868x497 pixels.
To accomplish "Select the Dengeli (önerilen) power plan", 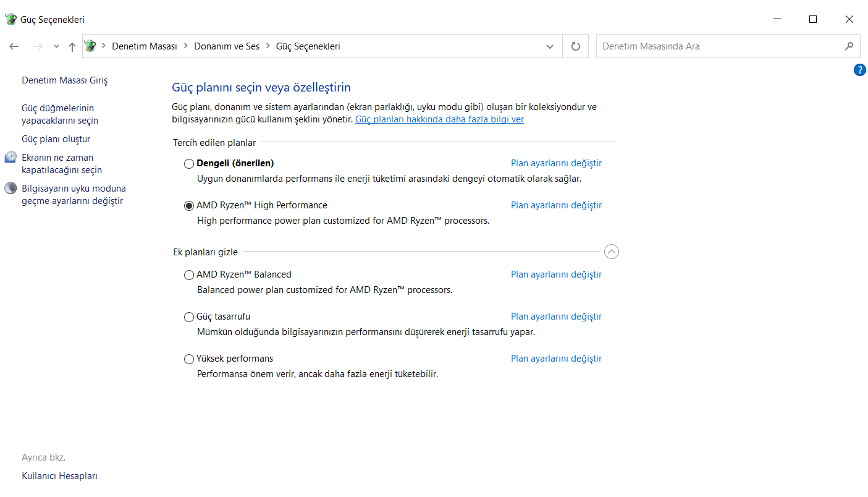I will (x=189, y=164).
